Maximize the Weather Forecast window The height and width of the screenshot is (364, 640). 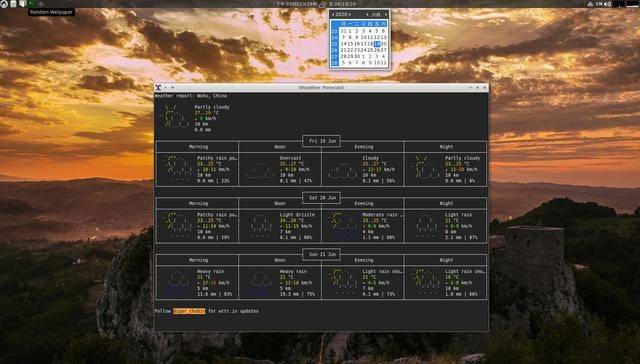(x=478, y=87)
